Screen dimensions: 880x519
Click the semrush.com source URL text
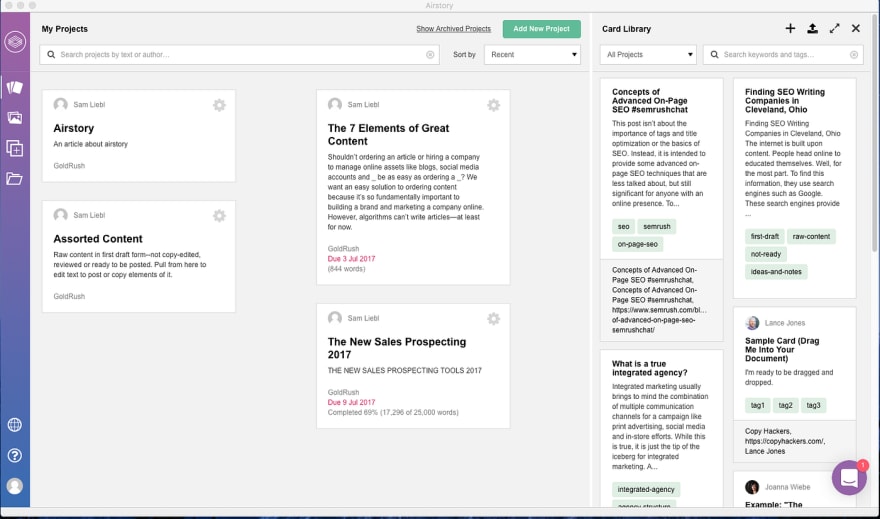[659, 320]
